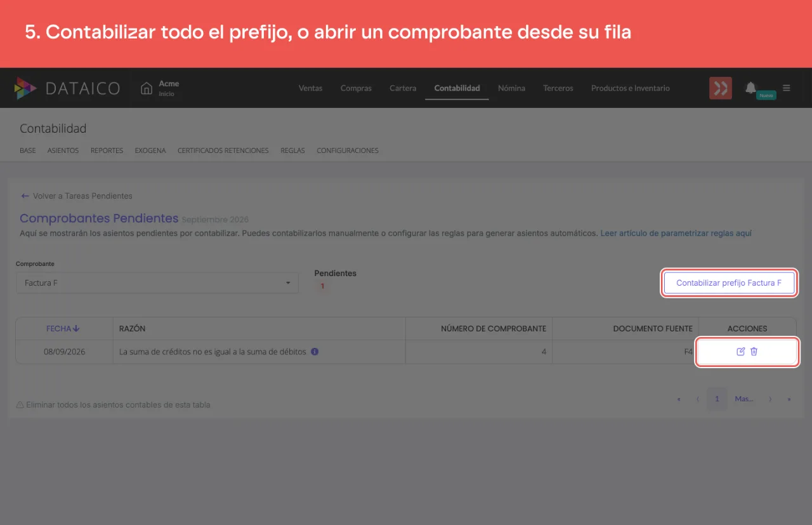Click the Dataico logo

point(67,88)
